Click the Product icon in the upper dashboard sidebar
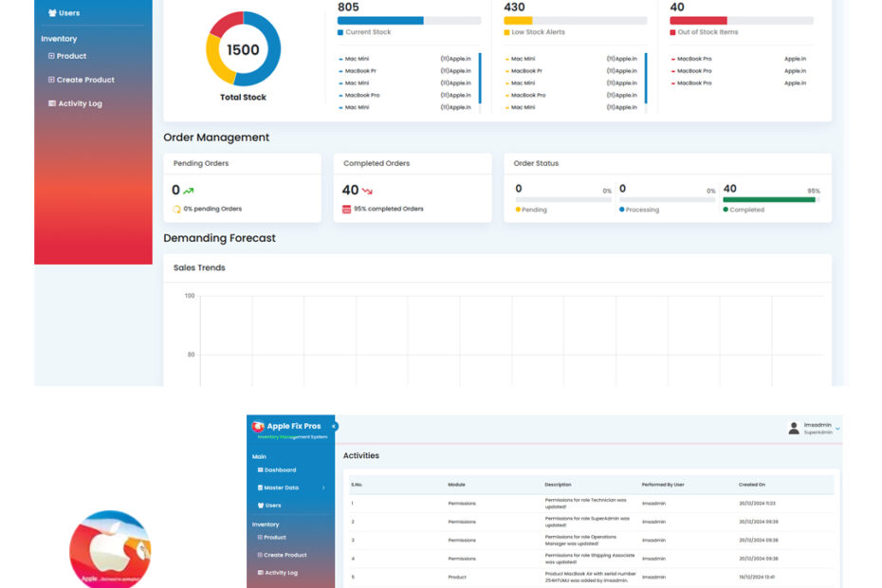882x588 pixels. click(51, 56)
